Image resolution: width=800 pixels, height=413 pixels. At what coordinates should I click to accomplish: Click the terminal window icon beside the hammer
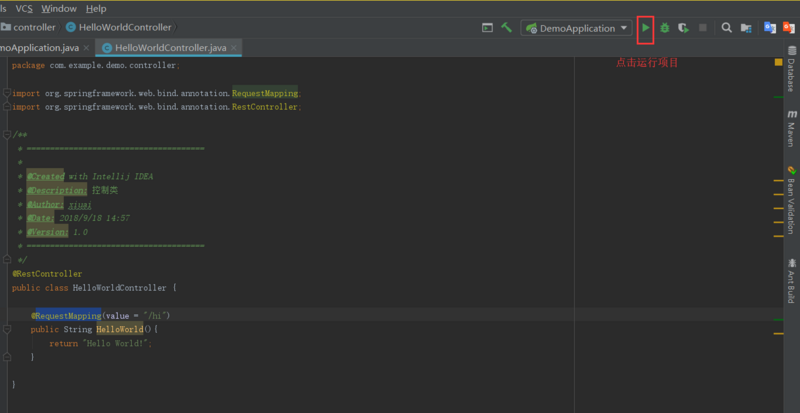(487, 28)
